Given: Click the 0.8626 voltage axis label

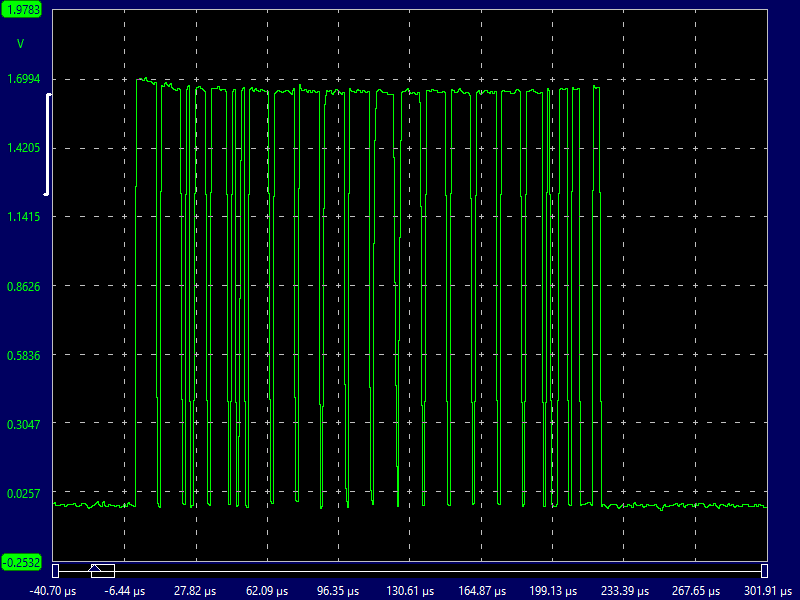Looking at the screenshot, I should [23, 286].
